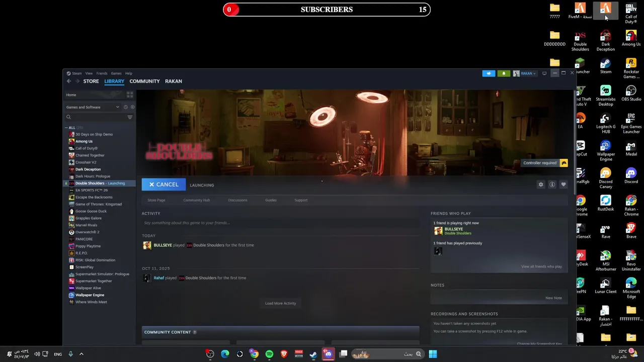644x362 pixels.
Task: Open Lunar Client desktop icon
Action: pos(606,286)
